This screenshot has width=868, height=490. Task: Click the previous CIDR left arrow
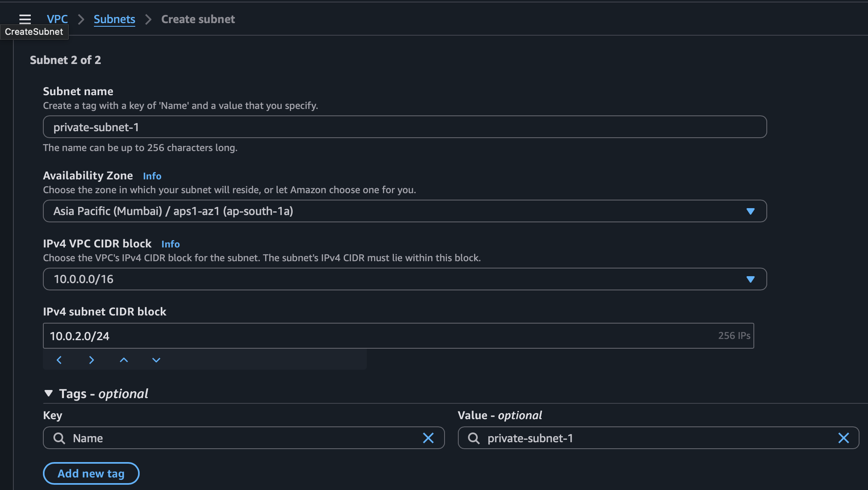coord(59,360)
